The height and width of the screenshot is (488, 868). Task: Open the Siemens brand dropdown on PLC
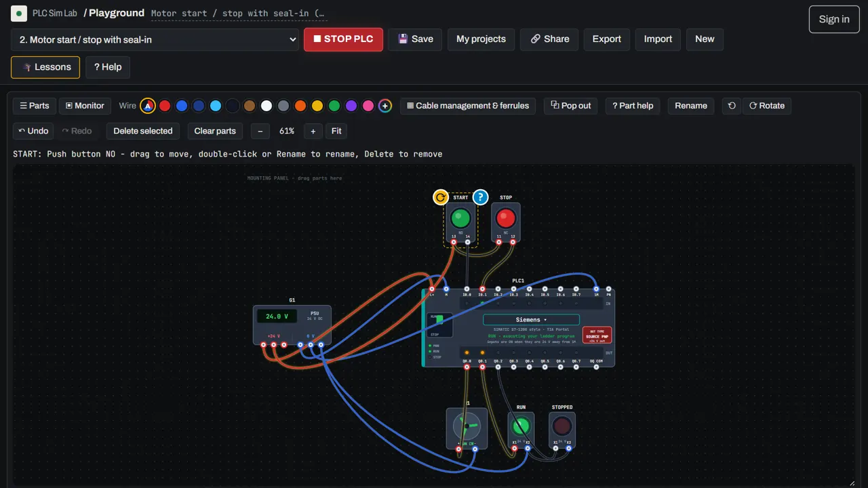click(x=531, y=320)
